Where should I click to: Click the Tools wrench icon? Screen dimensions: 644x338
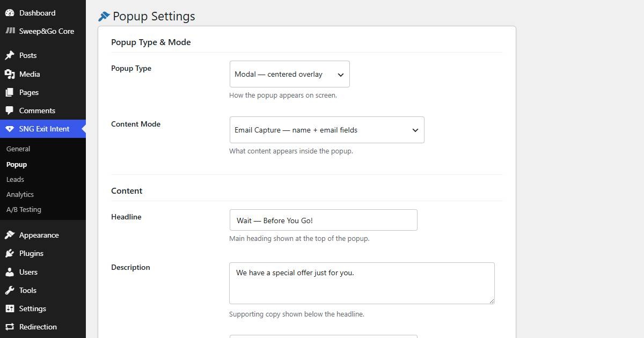coord(10,290)
